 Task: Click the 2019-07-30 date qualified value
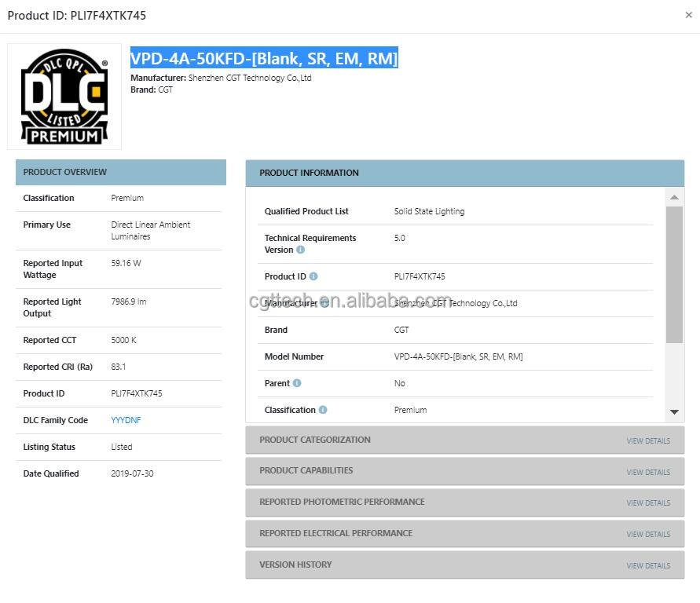[132, 473]
